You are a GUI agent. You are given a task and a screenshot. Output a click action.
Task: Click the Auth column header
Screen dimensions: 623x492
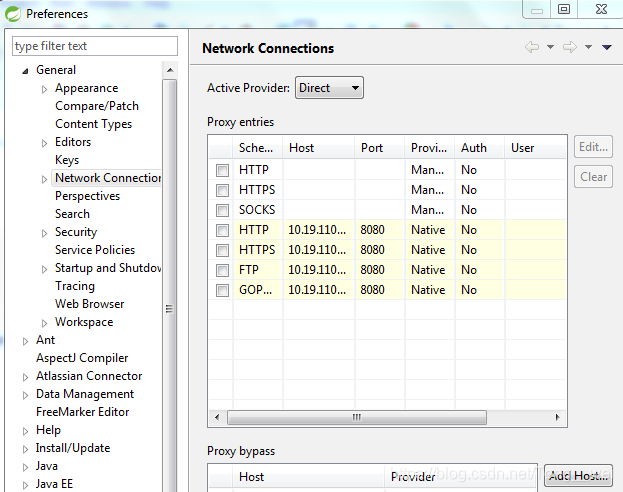click(480, 148)
